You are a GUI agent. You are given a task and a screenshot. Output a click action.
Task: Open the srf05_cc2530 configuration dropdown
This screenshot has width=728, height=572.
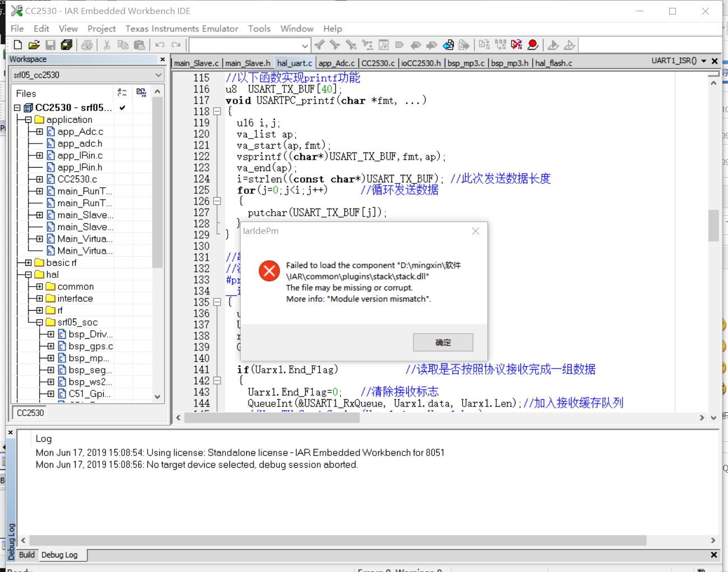(x=158, y=75)
